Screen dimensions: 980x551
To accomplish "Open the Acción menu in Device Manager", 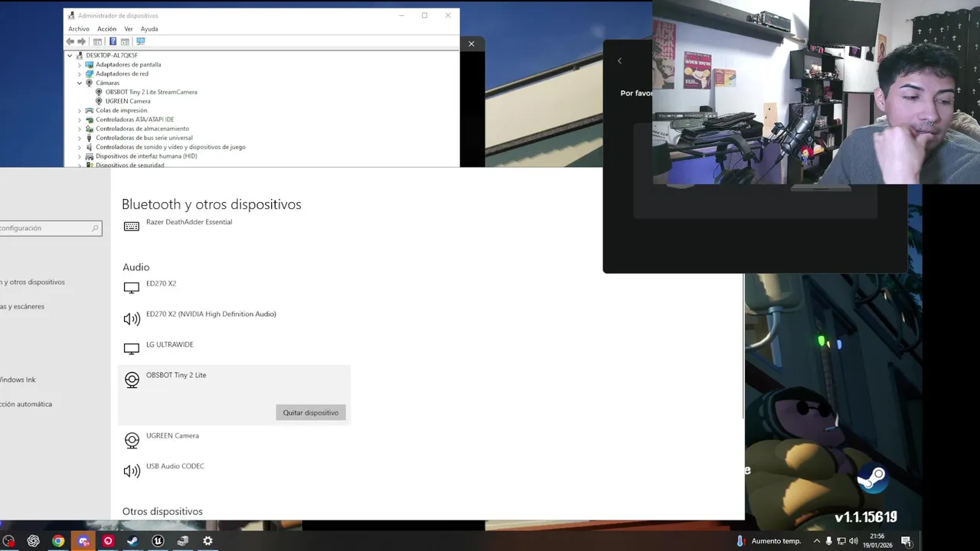I will (x=106, y=29).
